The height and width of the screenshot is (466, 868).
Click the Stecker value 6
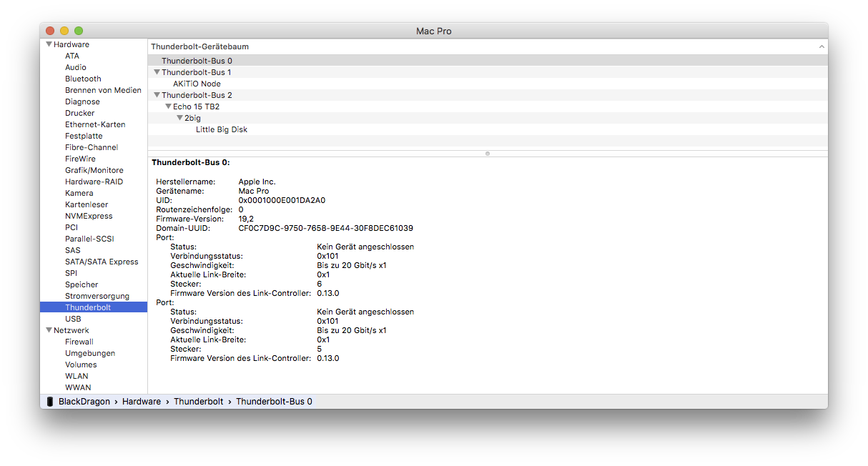click(320, 284)
